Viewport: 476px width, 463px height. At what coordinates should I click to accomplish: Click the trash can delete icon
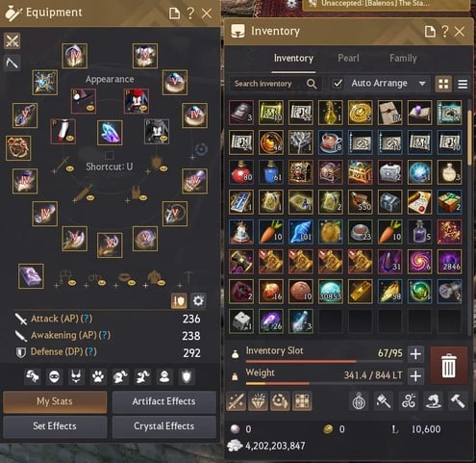tap(448, 366)
